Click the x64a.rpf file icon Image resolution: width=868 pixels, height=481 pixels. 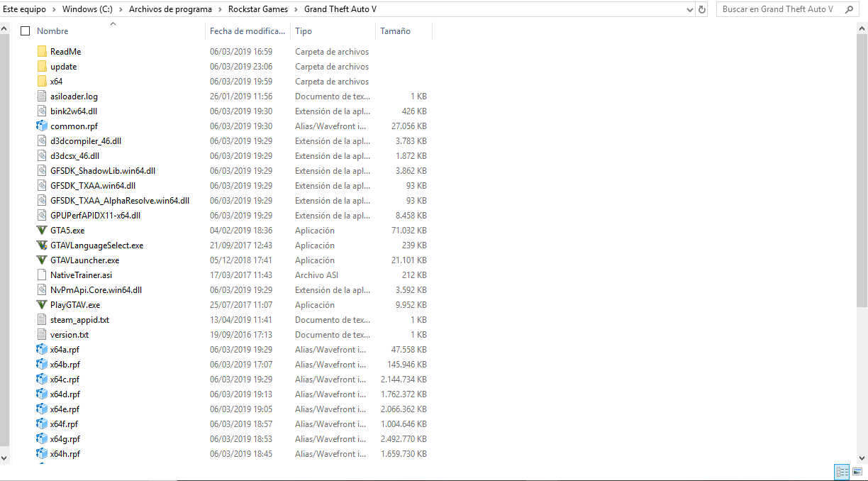pos(42,350)
